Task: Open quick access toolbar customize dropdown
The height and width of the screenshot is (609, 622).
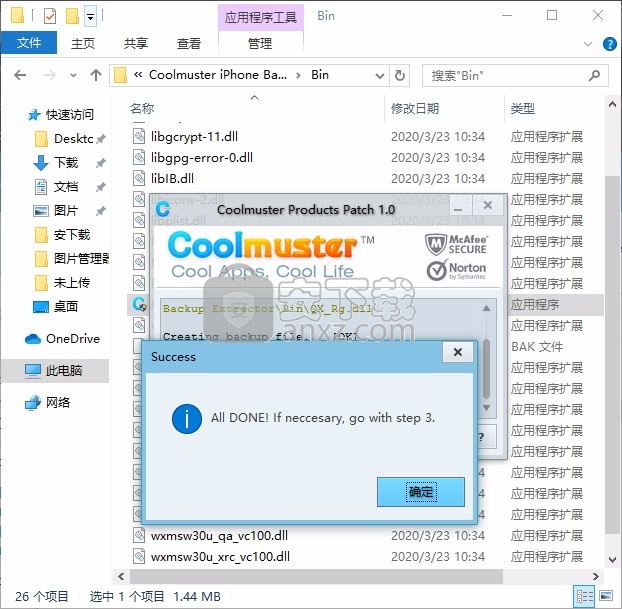Action: click(x=90, y=17)
